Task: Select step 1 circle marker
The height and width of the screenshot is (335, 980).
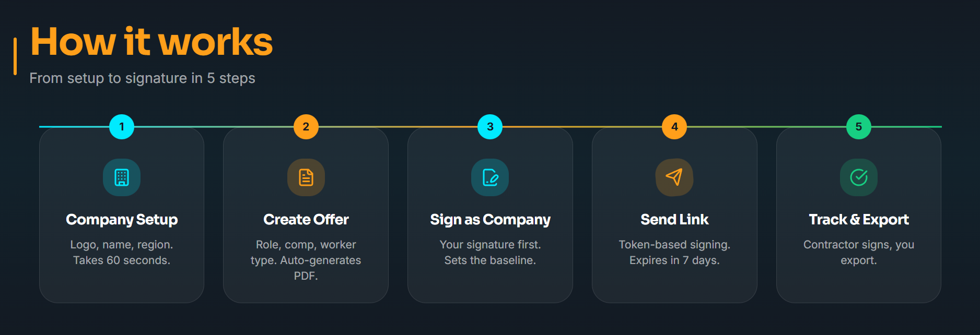Action: coord(122,127)
